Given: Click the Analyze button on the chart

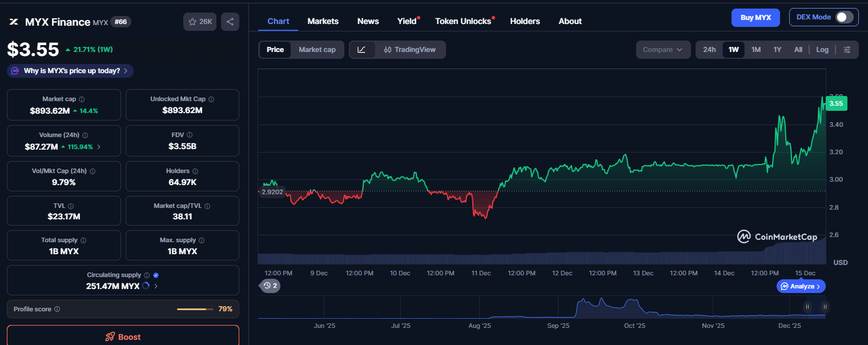Looking at the screenshot, I should click(x=801, y=286).
